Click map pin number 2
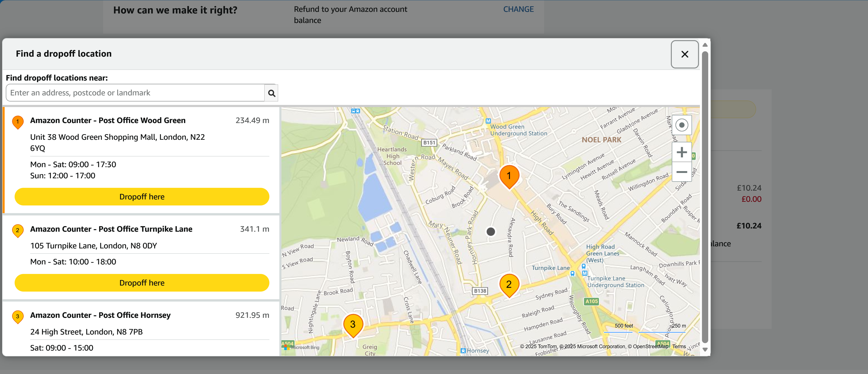This screenshot has height=374, width=868. coord(509,284)
